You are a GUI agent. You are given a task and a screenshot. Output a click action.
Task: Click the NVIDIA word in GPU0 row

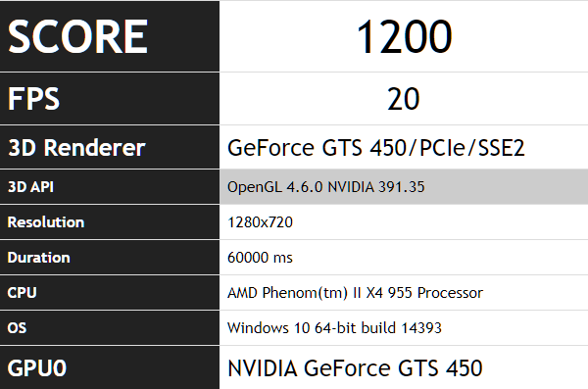[x=263, y=368]
